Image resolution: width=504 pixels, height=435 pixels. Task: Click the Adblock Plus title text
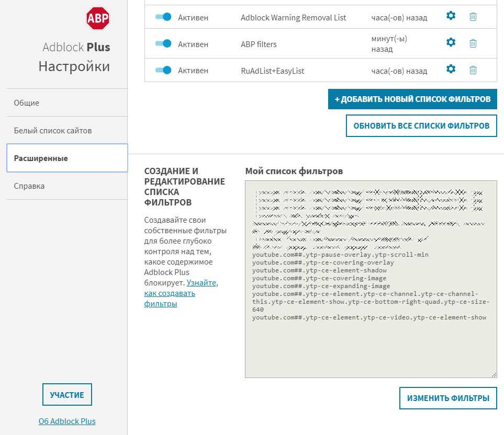76,47
